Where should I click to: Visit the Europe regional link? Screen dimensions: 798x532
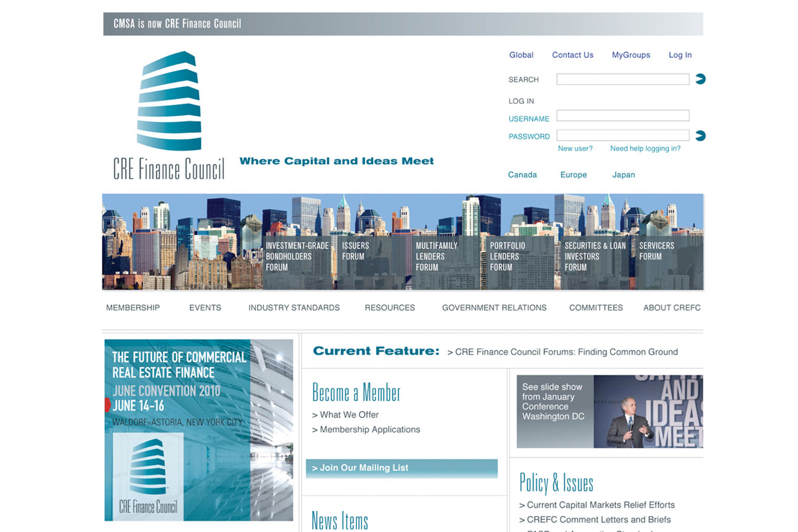coord(573,175)
